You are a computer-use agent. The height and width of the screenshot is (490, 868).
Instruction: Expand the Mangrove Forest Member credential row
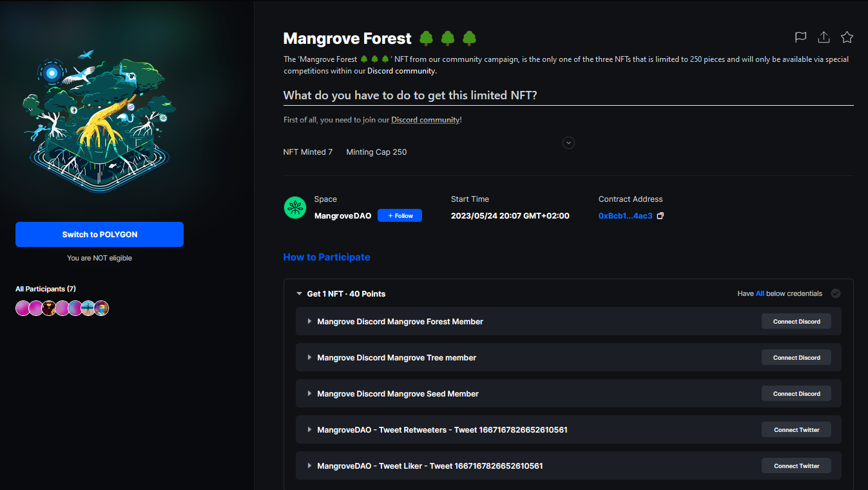309,321
